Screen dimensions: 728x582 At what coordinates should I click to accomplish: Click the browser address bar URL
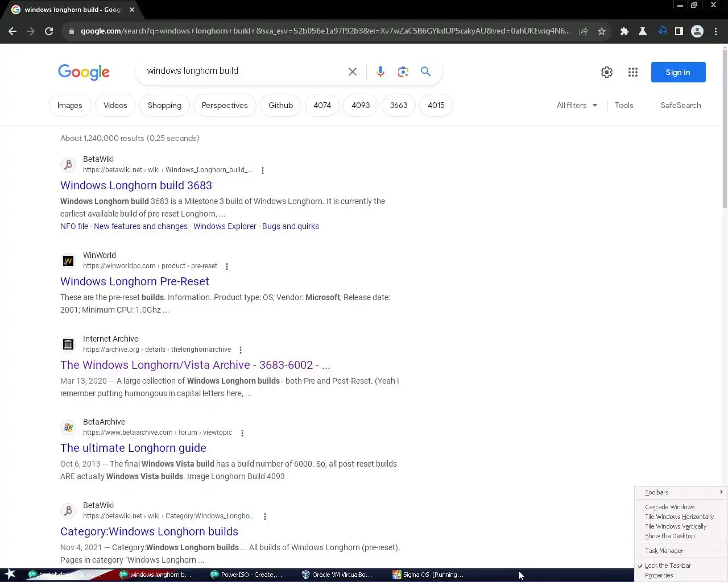325,31
